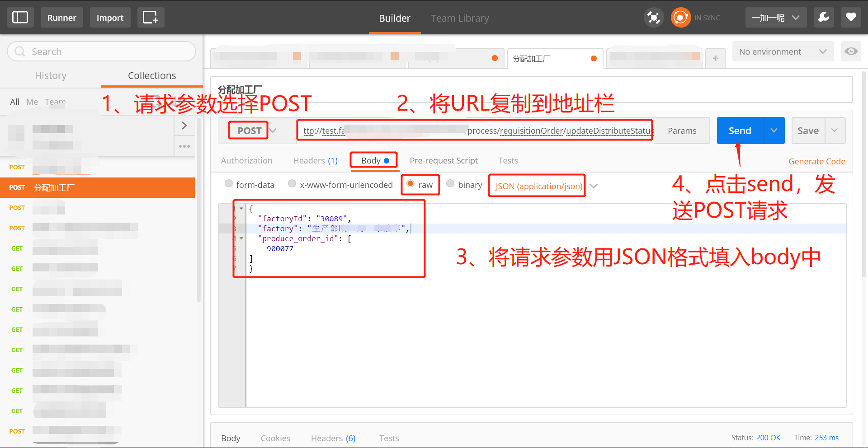The height and width of the screenshot is (448, 868).
Task: Open History sidebar tab
Action: point(51,75)
